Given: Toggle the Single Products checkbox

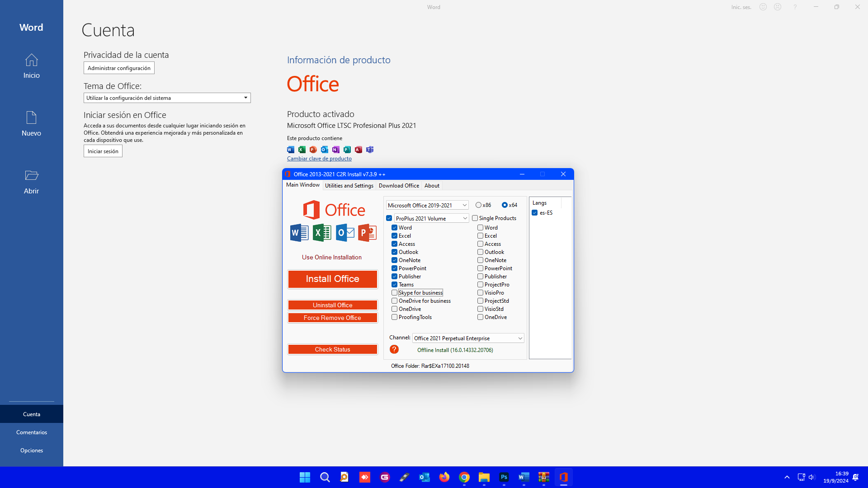Looking at the screenshot, I should pos(475,218).
